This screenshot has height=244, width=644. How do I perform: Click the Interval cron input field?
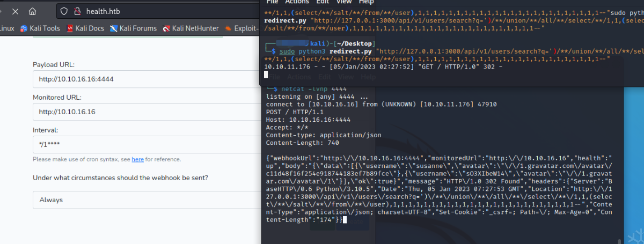(x=147, y=145)
